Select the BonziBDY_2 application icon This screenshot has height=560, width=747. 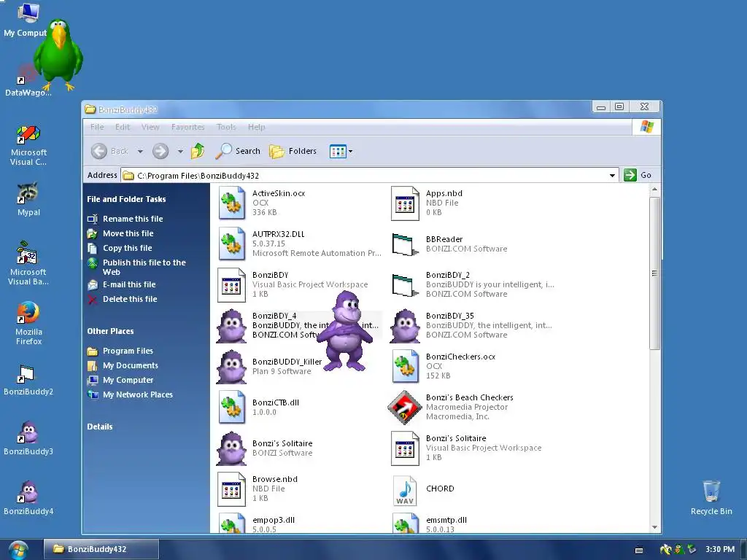[x=405, y=285]
